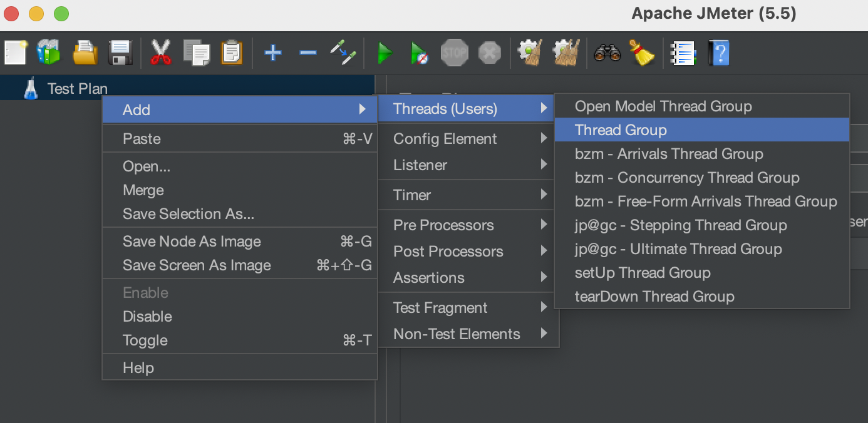
Task: Select tearDown Thread Group
Action: 702,297
